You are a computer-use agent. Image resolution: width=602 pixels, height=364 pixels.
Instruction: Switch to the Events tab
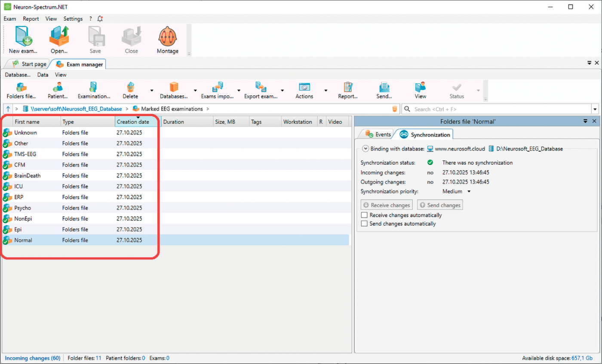378,135
